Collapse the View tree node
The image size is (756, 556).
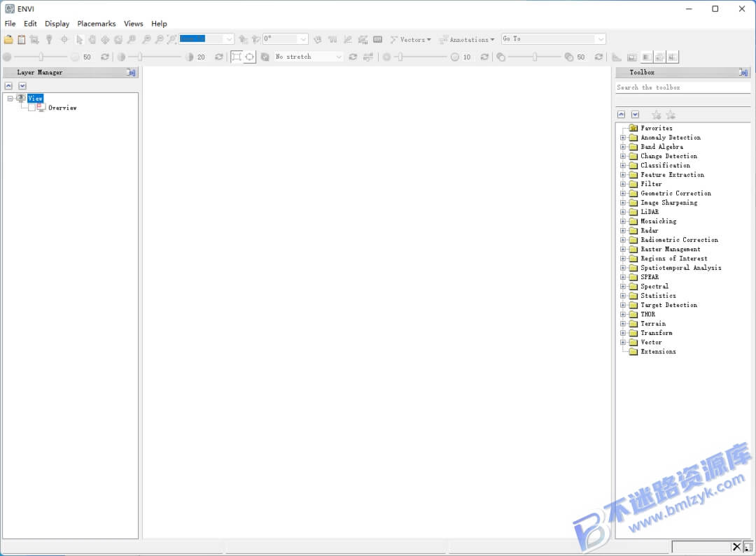click(10, 99)
